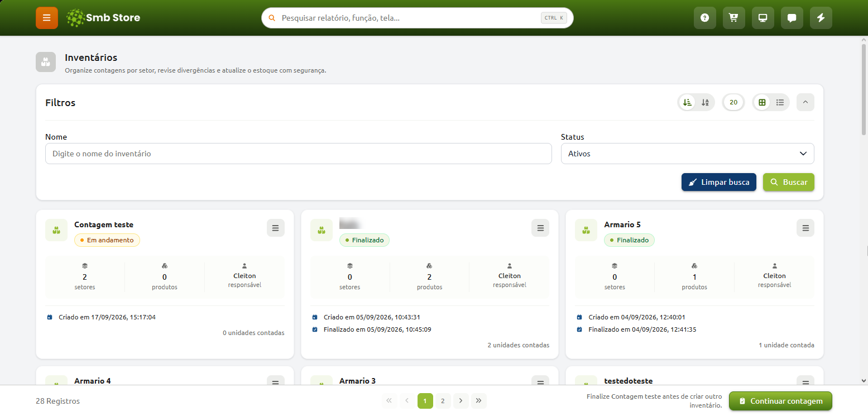This screenshot has height=416, width=868.
Task: Click "Finalizado em 04/09/2026, 12:41:35" text
Action: [642, 329]
